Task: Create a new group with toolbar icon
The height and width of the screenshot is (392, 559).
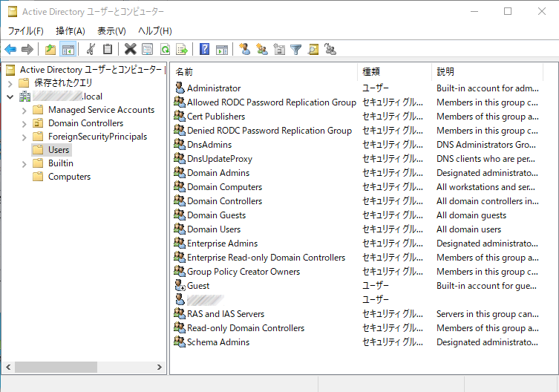Action: 262,49
